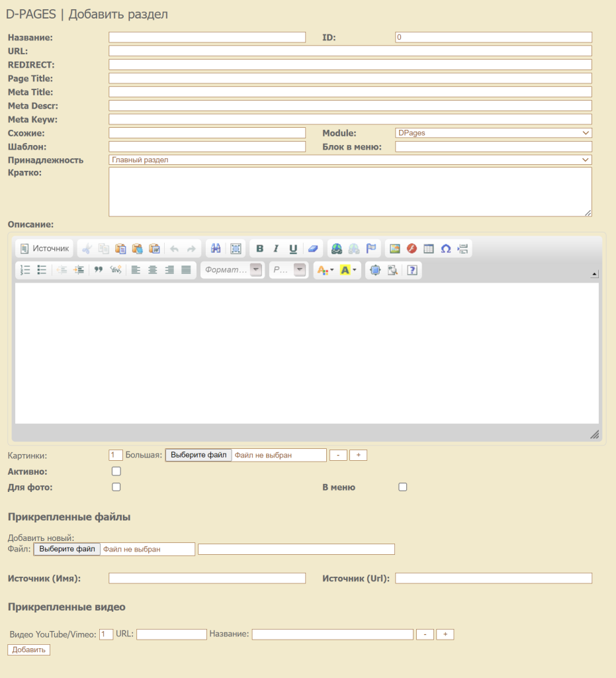Image resolution: width=616 pixels, height=678 pixels.
Task: Toggle the В меню checkbox
Action: point(402,487)
